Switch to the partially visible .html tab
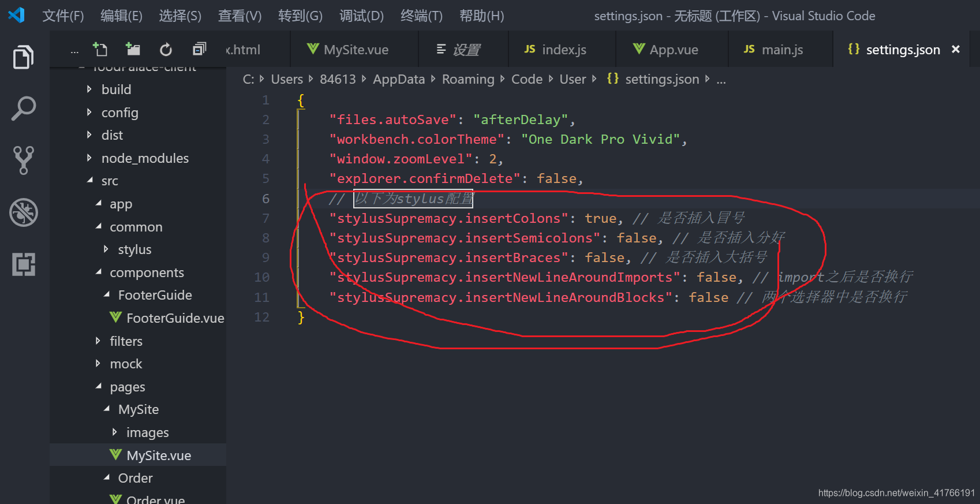This screenshot has height=504, width=980. (257, 50)
